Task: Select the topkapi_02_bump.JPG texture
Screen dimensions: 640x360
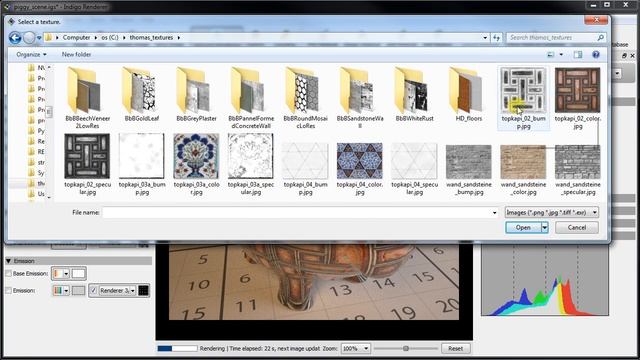Action: 523,98
